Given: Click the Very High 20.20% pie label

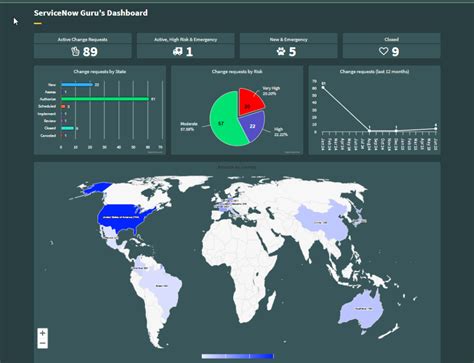Looking at the screenshot, I should coord(271,91).
